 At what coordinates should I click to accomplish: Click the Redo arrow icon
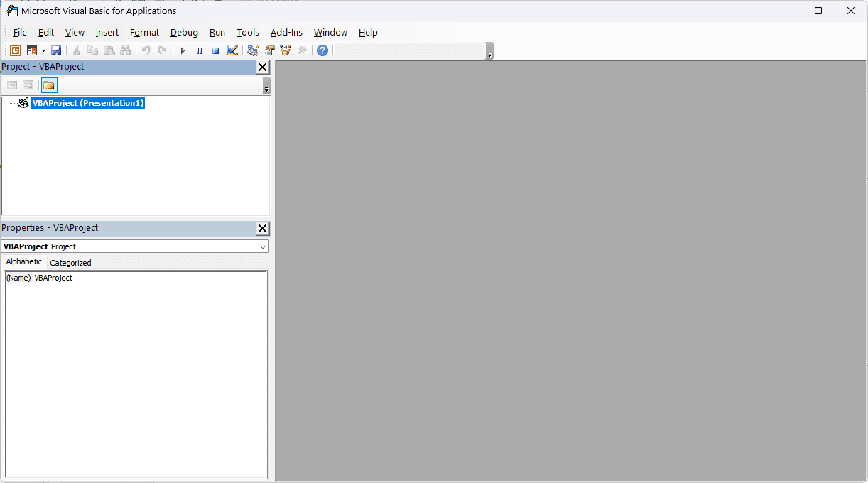click(162, 50)
